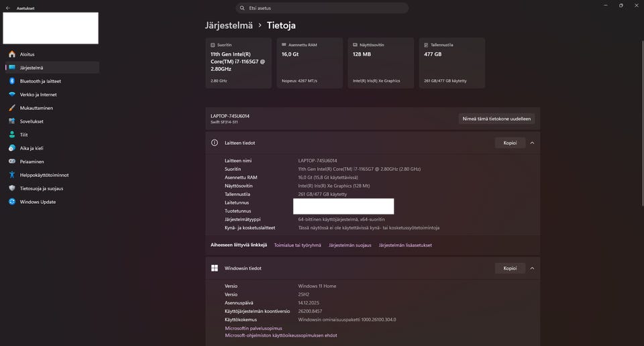Image resolution: width=644 pixels, height=346 pixels.
Task: Go to Helppokäyttötoiminnot settings
Action: coord(52,175)
